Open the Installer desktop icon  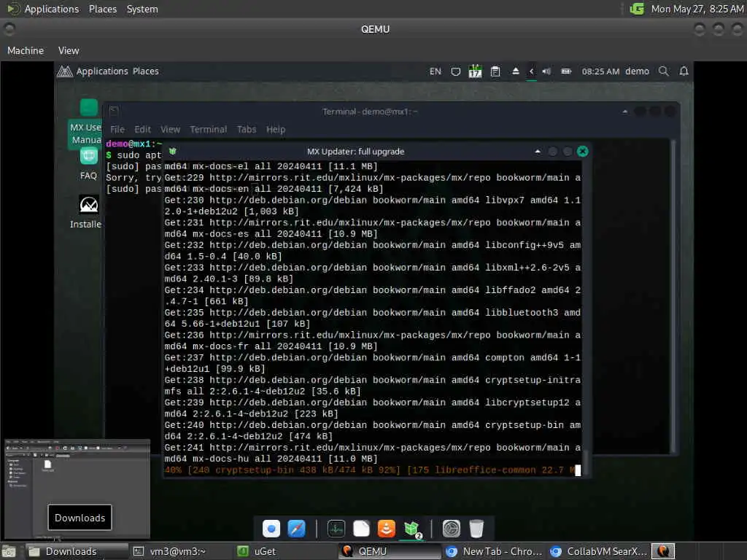[x=86, y=212]
